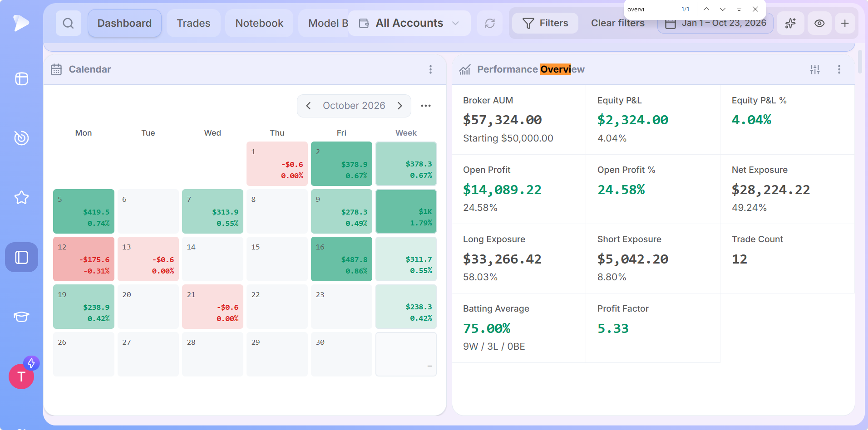Open the radar target sidebar icon
Image resolution: width=868 pixels, height=430 pixels.
(x=21, y=138)
